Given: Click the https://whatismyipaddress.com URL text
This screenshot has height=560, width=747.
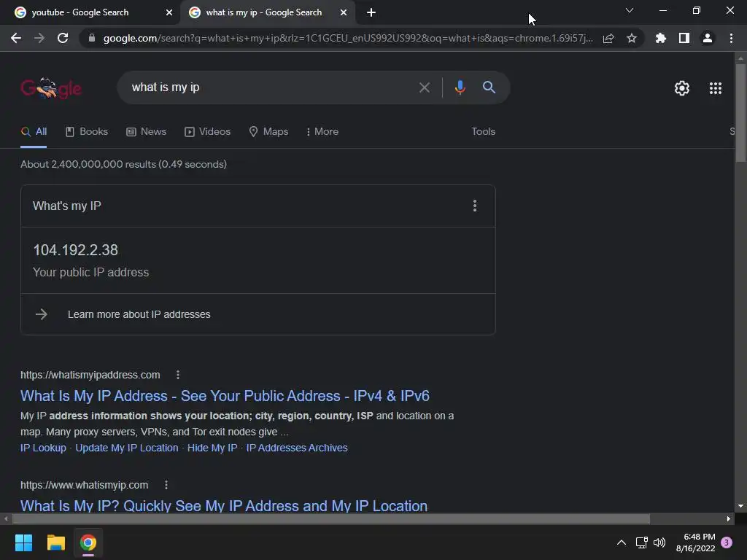Looking at the screenshot, I should coord(90,375).
